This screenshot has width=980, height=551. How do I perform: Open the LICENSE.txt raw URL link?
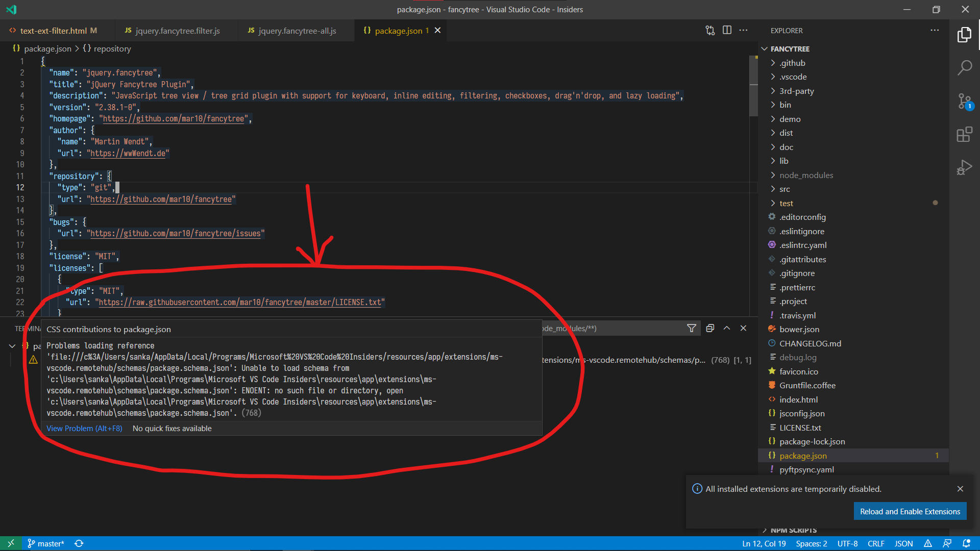(x=240, y=302)
